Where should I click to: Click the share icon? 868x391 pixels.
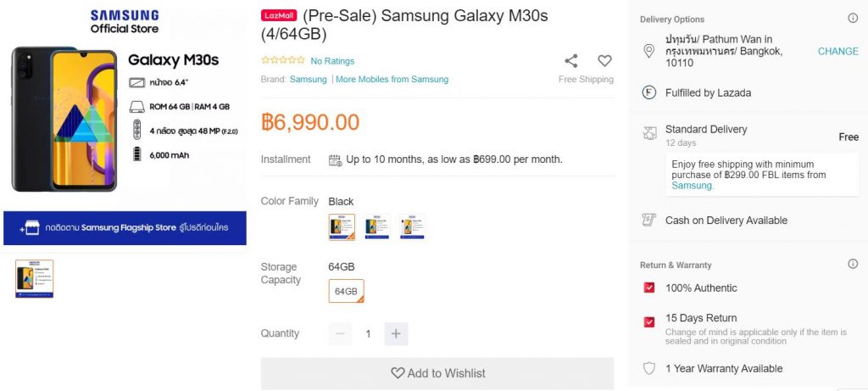click(571, 61)
